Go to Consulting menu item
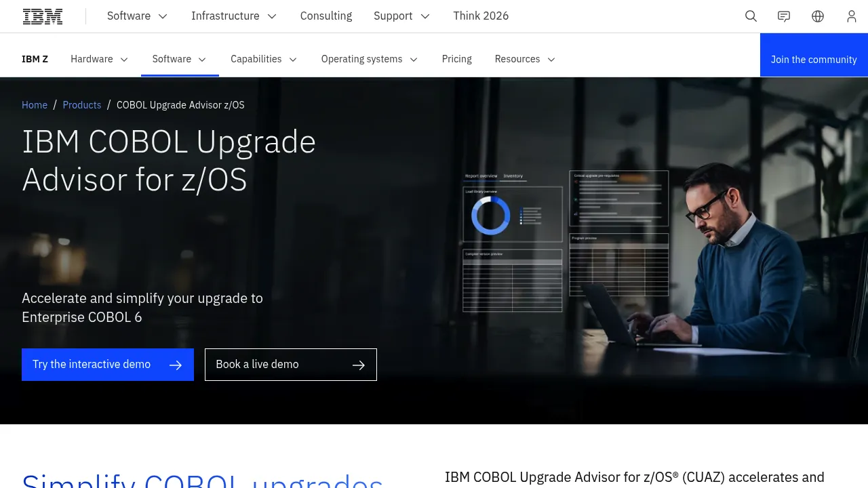868x488 pixels. 326,16
